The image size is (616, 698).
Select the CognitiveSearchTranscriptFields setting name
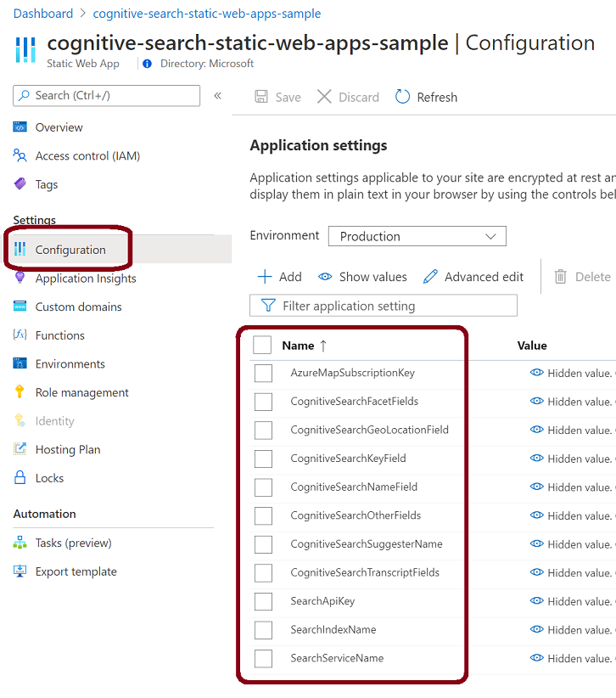(x=365, y=572)
